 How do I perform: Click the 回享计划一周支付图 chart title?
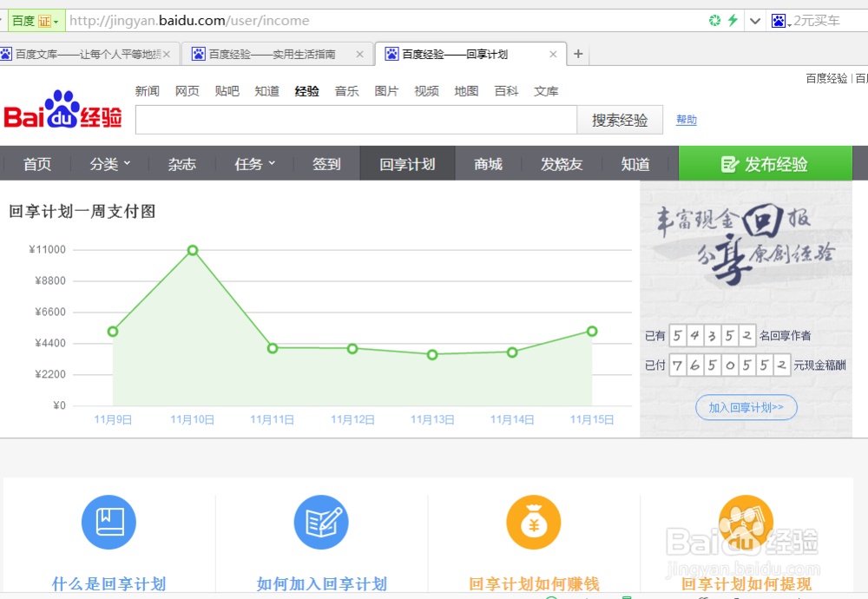[82, 212]
